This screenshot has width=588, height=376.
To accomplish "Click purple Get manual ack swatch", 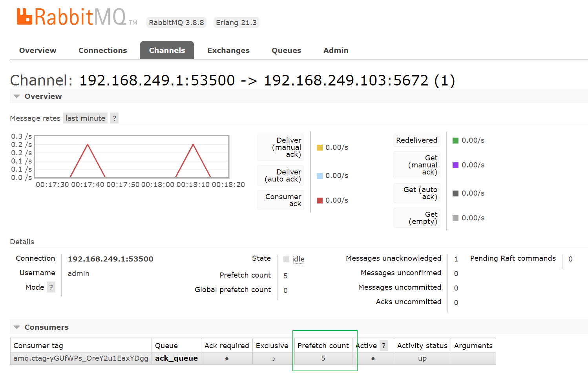I will 455,165.
